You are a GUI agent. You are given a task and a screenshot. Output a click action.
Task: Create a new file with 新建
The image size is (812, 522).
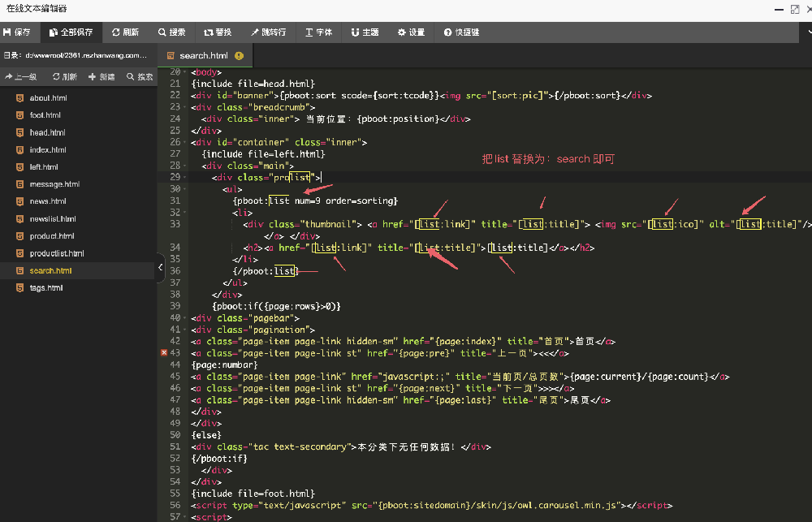[101, 76]
